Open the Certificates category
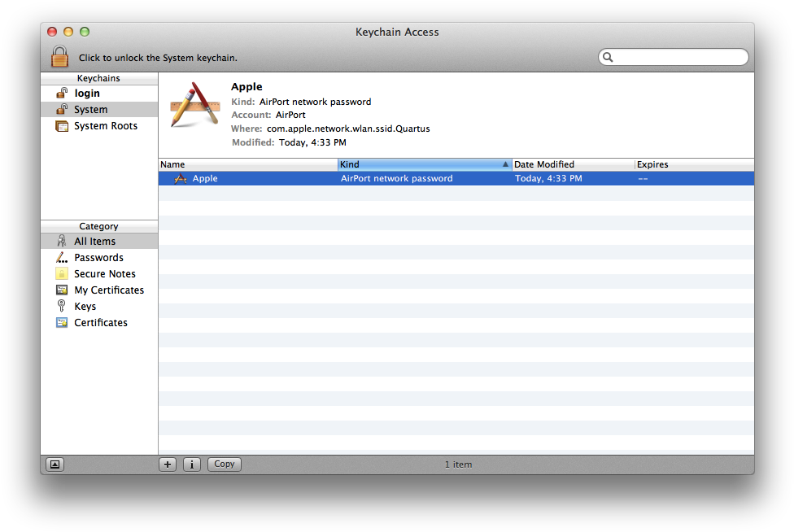Screen dimensions: 794x532 click(x=100, y=323)
